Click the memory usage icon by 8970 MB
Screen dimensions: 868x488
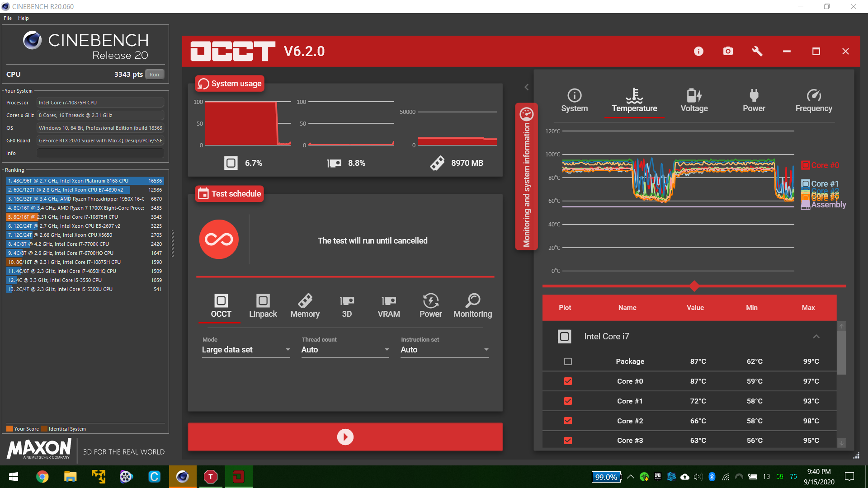click(437, 163)
